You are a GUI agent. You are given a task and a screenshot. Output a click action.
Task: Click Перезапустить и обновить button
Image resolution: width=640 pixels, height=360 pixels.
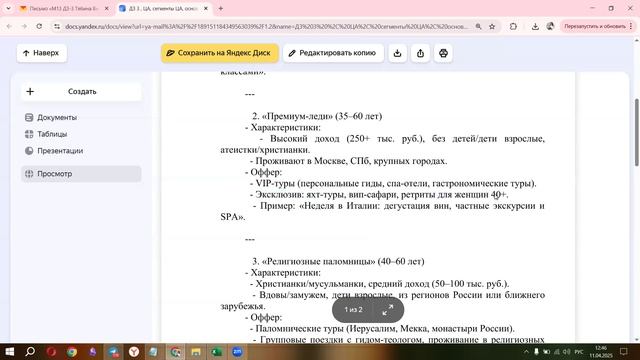click(x=595, y=26)
